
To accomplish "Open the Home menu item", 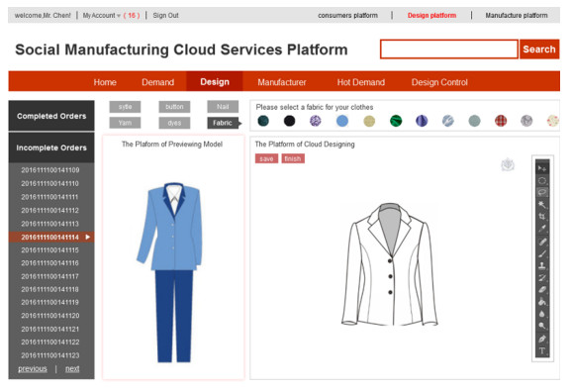I will tap(105, 82).
